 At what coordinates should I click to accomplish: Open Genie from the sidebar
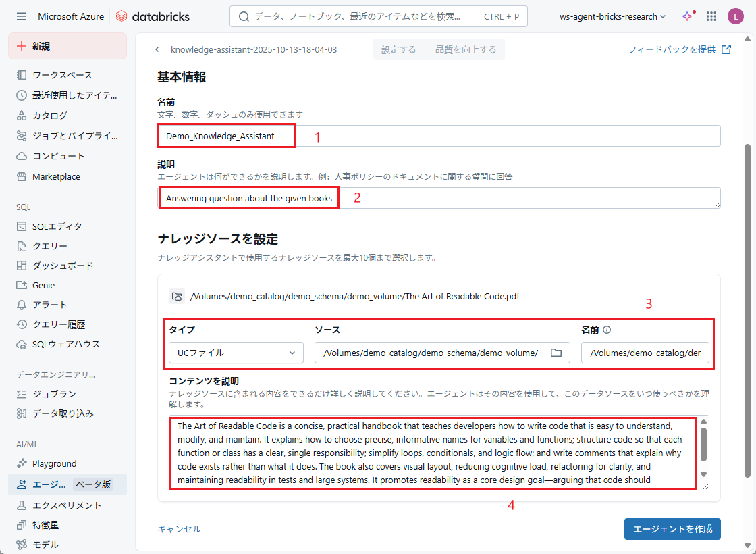[43, 285]
